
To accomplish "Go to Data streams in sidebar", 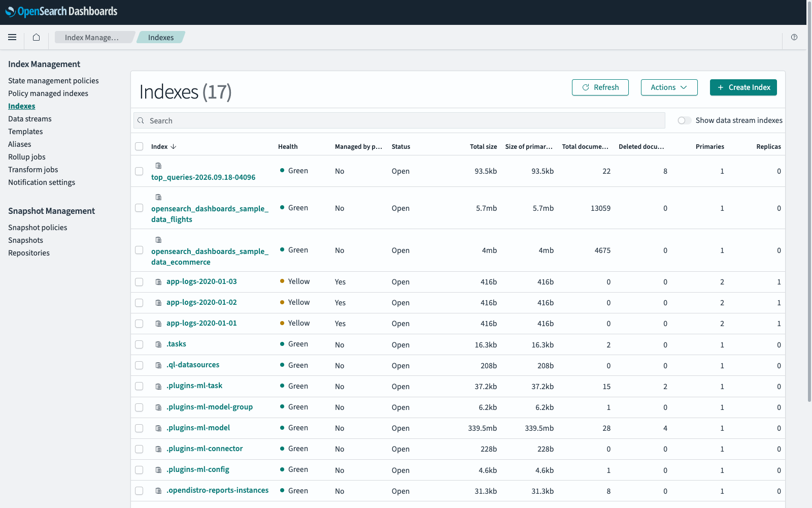I will pyautogui.click(x=30, y=119).
